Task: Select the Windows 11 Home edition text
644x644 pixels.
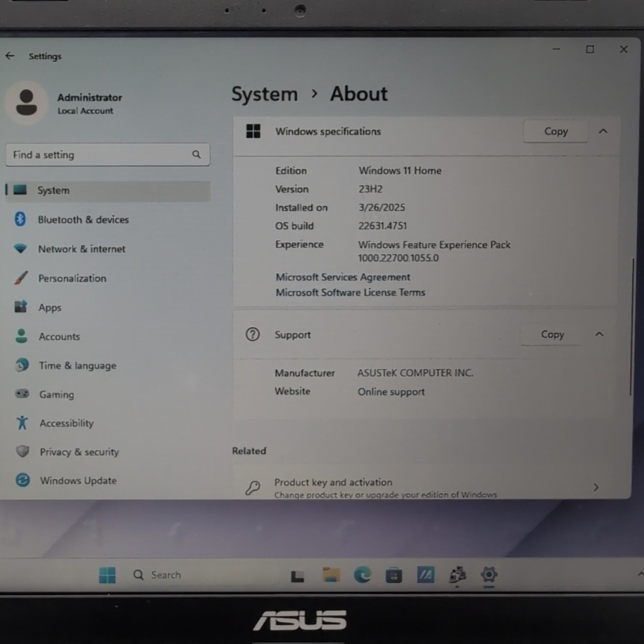Action: click(x=400, y=170)
